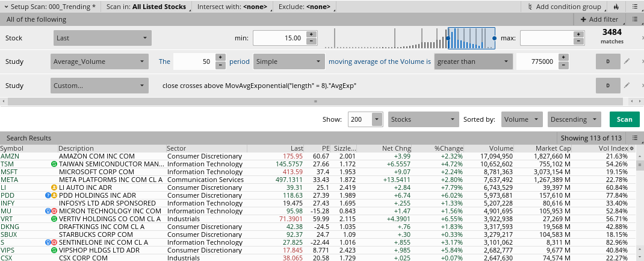Click blue earnings icon on MU row
This screenshot has width=644, height=261.
[x=48, y=211]
